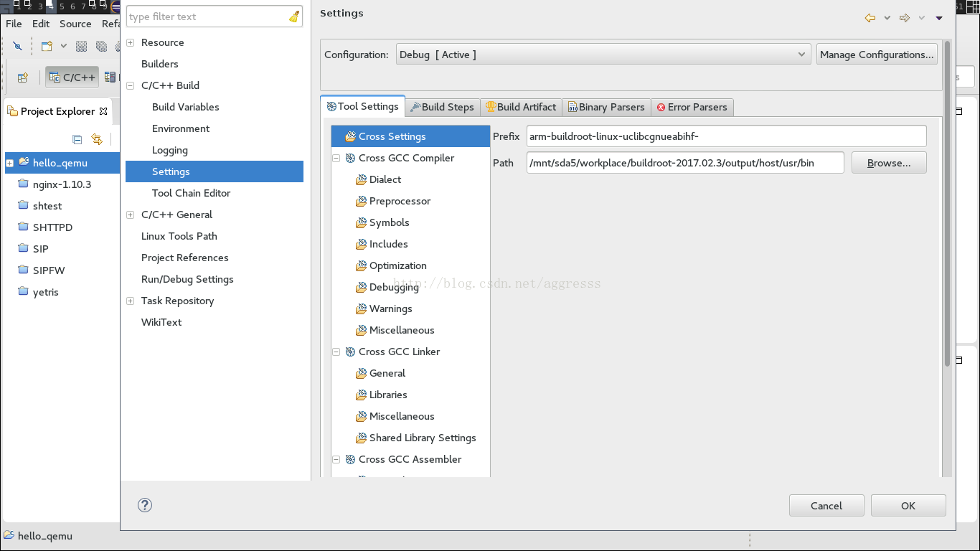Switch to the C/C++ perspective button

pos(72,77)
